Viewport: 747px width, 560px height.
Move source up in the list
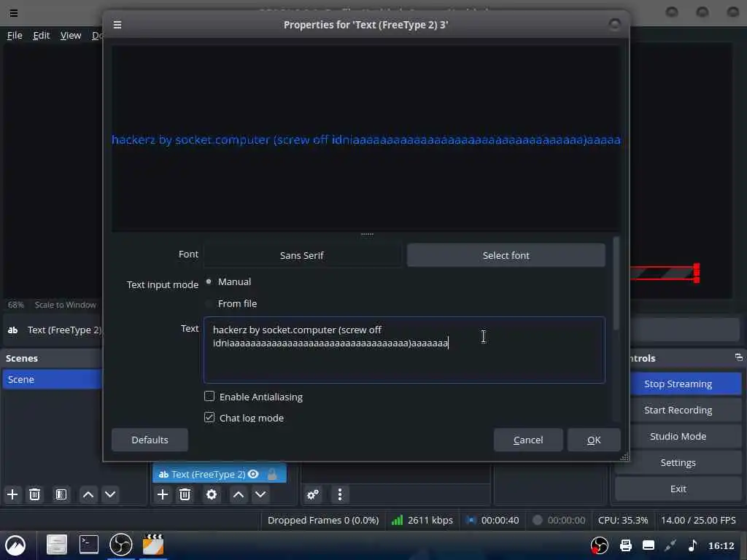239,494
